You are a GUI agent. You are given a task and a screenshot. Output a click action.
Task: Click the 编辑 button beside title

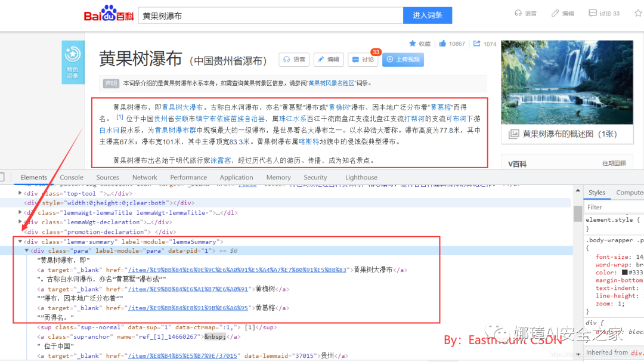329,60
